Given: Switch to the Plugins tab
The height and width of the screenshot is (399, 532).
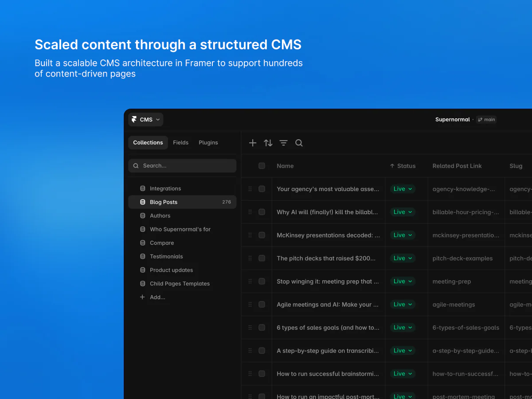Looking at the screenshot, I should pos(208,143).
